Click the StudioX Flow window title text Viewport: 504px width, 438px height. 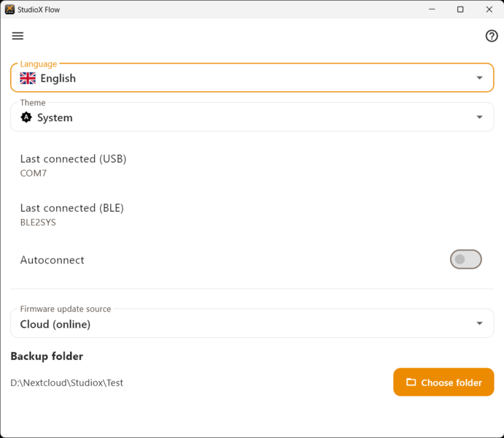click(39, 9)
